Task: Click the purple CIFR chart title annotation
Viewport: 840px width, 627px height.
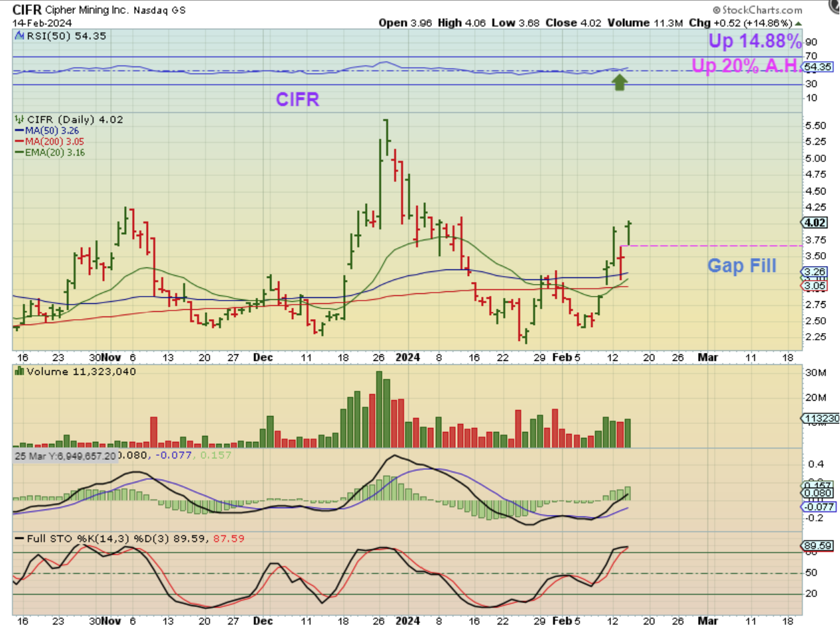Action: [x=298, y=100]
